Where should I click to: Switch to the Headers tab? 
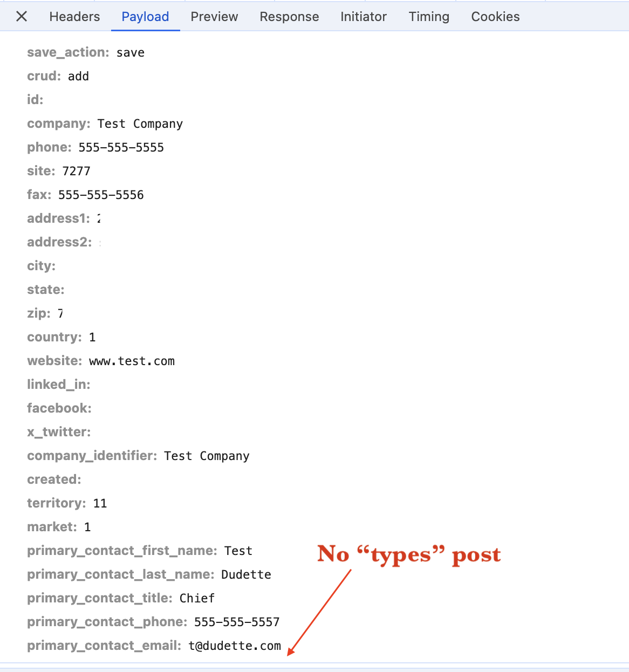pyautogui.click(x=74, y=17)
